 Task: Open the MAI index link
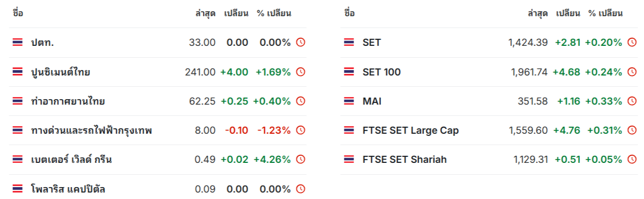(372, 101)
